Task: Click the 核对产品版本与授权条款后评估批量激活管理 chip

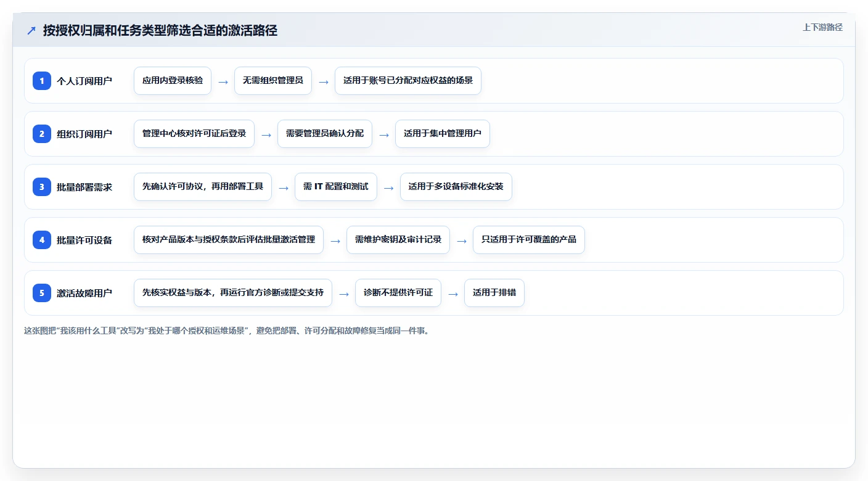Action: pyautogui.click(x=229, y=240)
